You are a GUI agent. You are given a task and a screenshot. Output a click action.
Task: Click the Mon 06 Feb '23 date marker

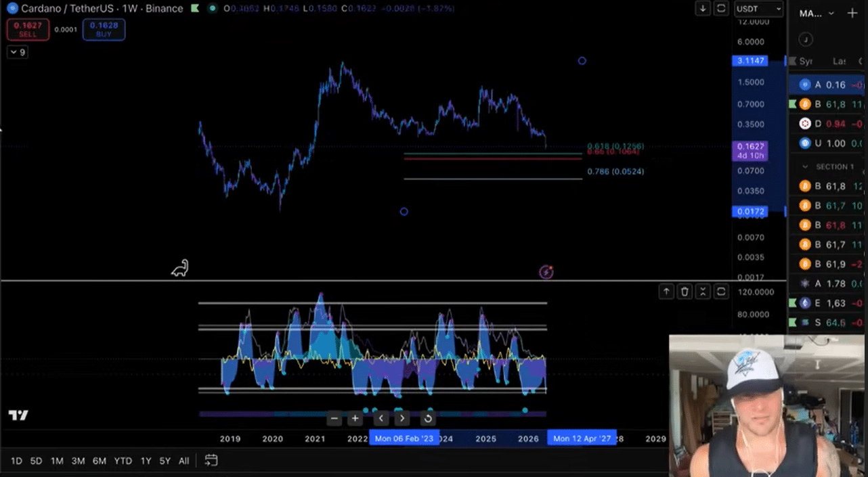point(404,438)
